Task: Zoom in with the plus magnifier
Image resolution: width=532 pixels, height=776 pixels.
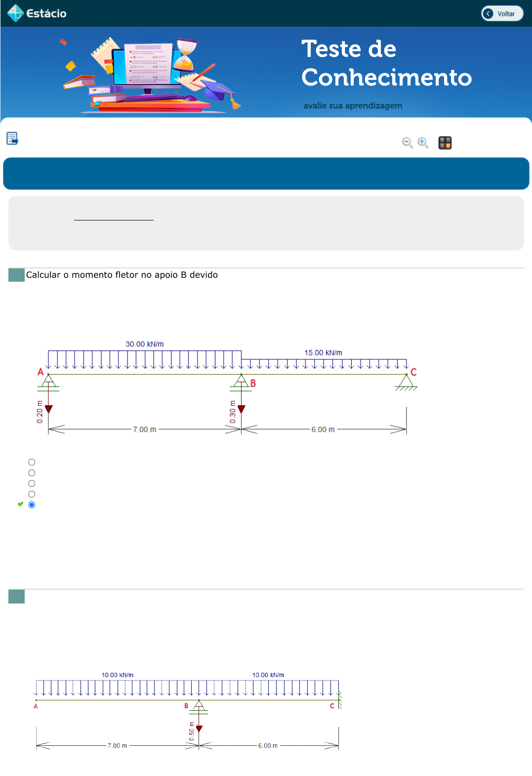Action: point(423,143)
